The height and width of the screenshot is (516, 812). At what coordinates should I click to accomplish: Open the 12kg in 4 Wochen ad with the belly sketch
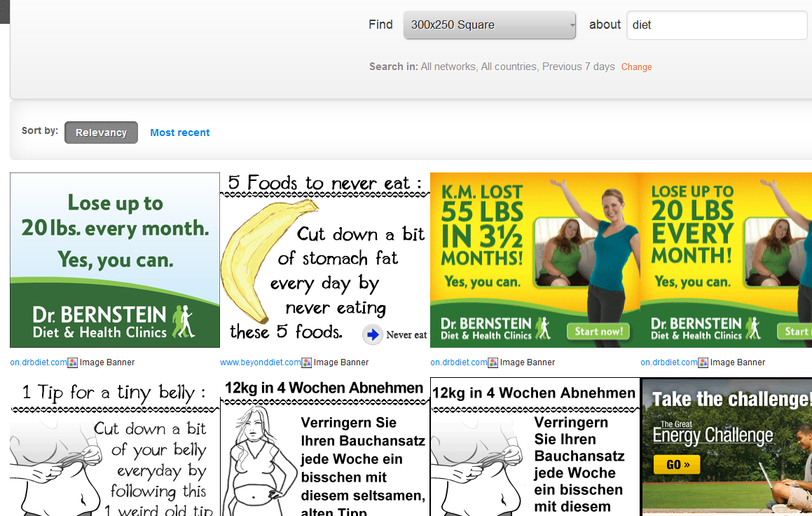535,447
